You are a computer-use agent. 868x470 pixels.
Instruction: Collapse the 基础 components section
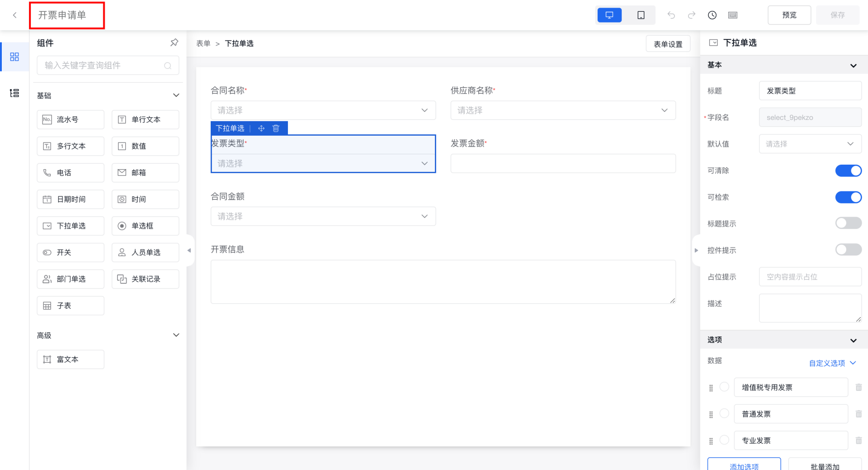coord(176,95)
